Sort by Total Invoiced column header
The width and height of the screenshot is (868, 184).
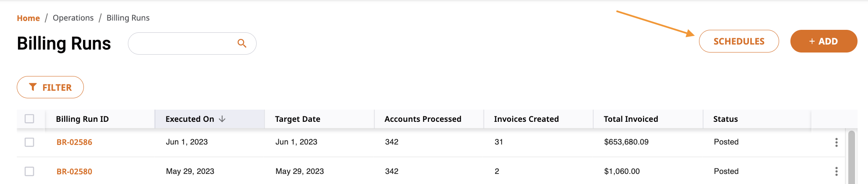point(631,119)
